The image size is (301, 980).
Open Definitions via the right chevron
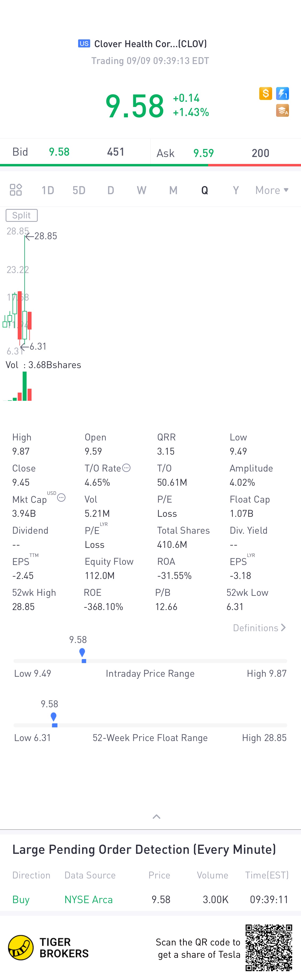[x=283, y=628]
